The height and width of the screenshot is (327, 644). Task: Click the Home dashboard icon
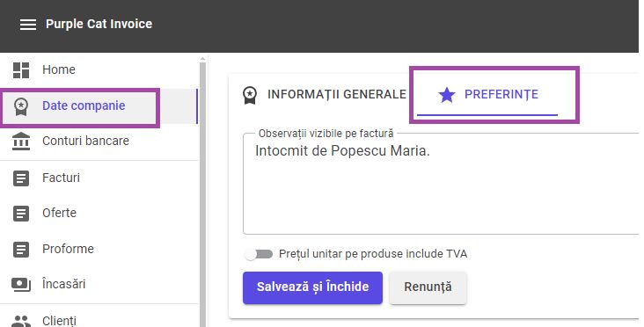coord(21,70)
